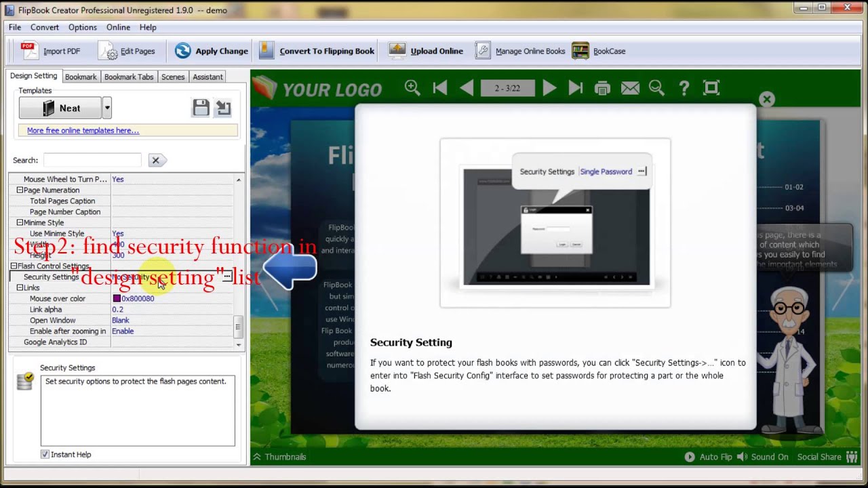Open Thumbnails panel at bottom
868x488 pixels.
point(279,457)
